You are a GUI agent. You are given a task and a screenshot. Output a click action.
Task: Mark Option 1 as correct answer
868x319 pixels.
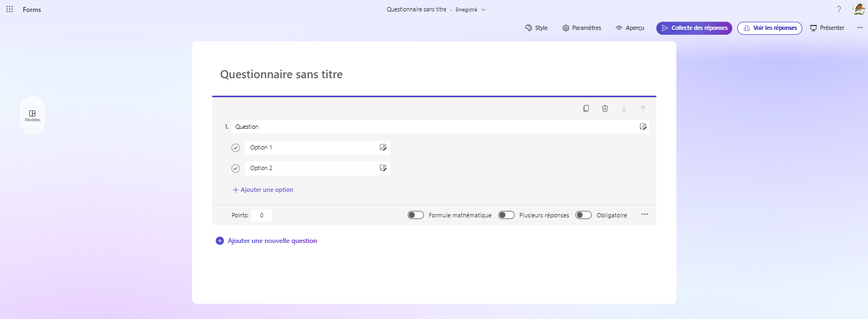click(x=236, y=148)
